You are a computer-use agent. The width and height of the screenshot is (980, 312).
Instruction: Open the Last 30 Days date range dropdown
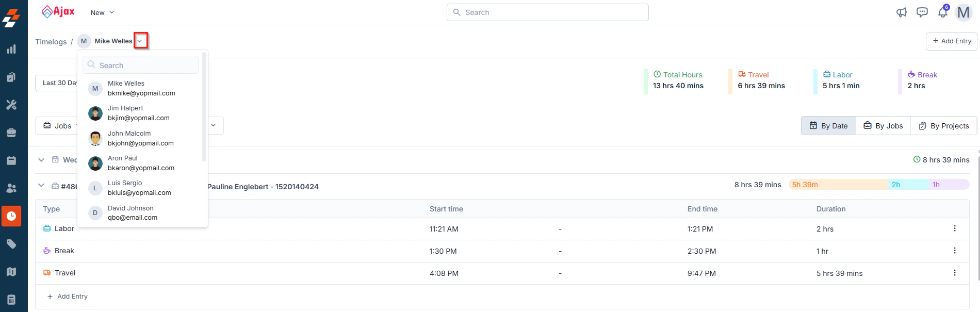click(x=56, y=83)
